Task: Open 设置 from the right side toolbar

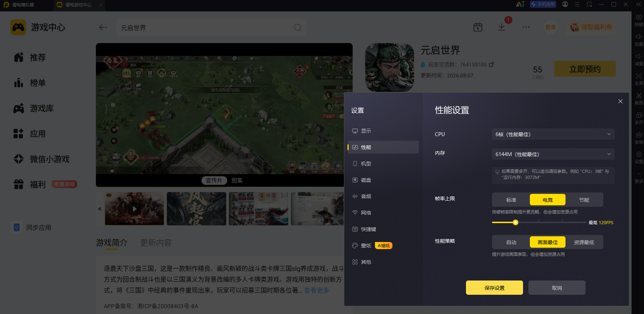Action: [639, 158]
